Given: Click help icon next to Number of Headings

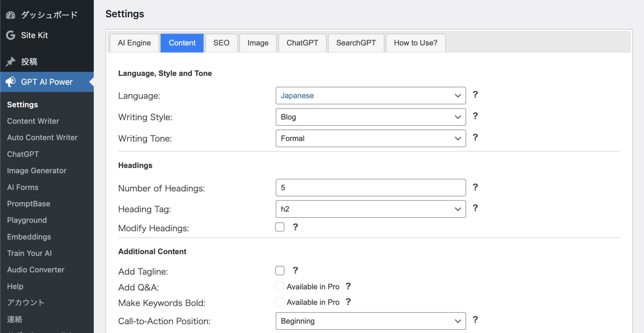Looking at the screenshot, I should point(475,187).
